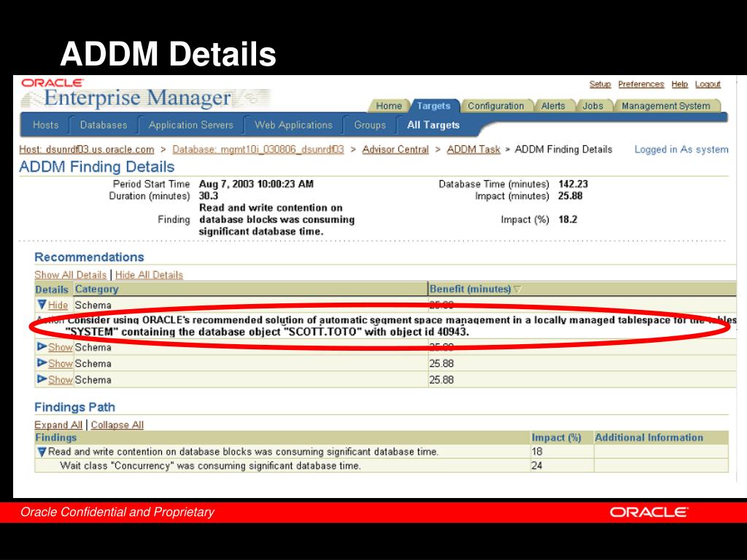The image size is (747, 560).
Task: Expand the Schema row just below the action text
Action: pos(42,347)
